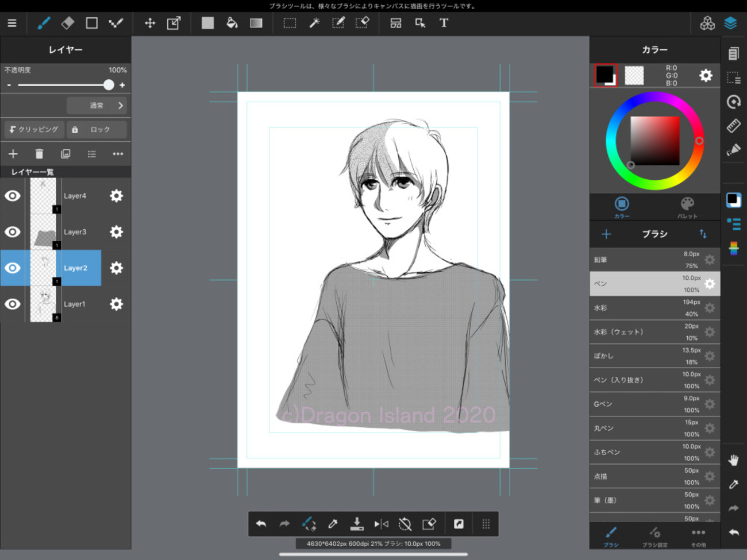Expand the layer more options ellipsis

click(118, 154)
